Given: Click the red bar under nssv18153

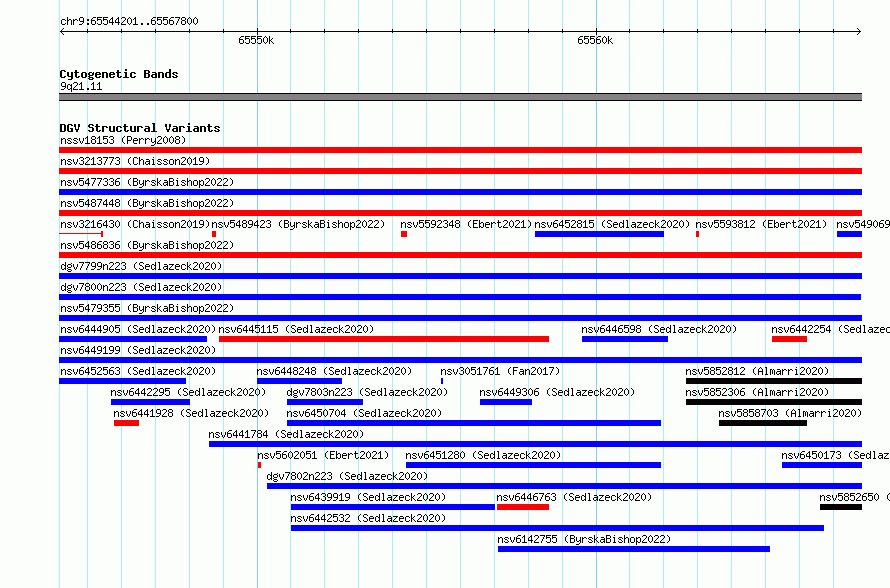Looking at the screenshot, I should click(460, 150).
